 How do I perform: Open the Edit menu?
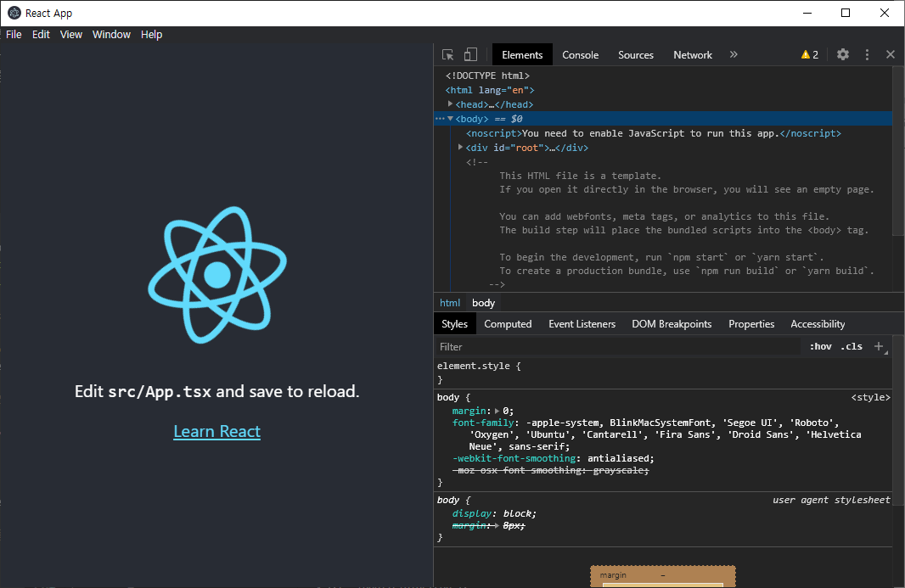point(41,35)
